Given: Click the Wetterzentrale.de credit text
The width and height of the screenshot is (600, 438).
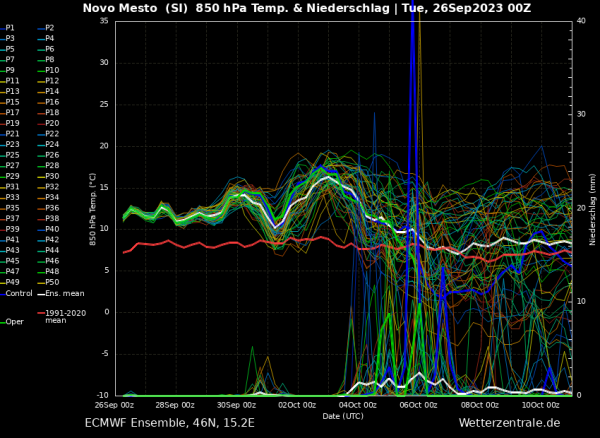Looking at the screenshot, I should coord(509,423).
